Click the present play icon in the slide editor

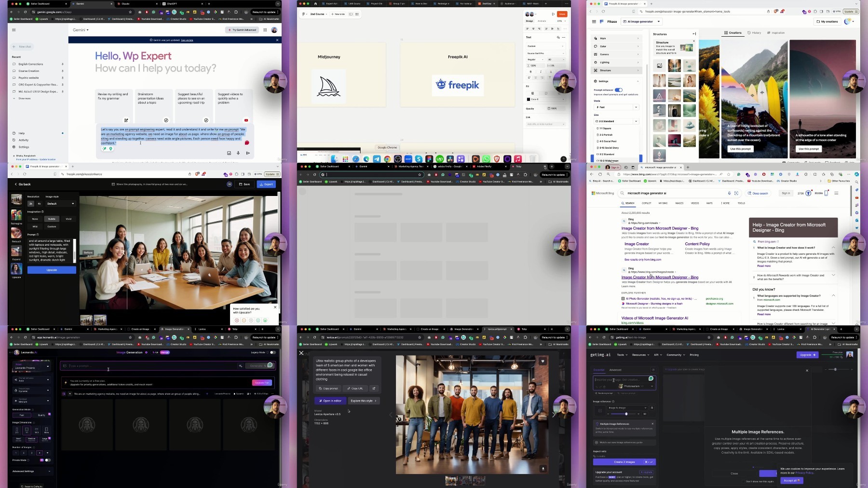[x=553, y=14]
